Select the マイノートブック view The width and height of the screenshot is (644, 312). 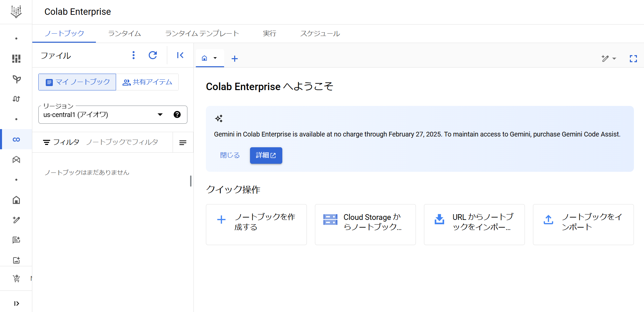click(x=77, y=82)
